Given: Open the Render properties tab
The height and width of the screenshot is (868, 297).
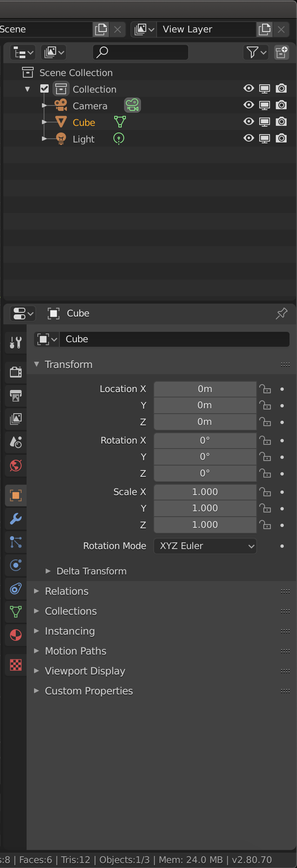Looking at the screenshot, I should coord(15,372).
